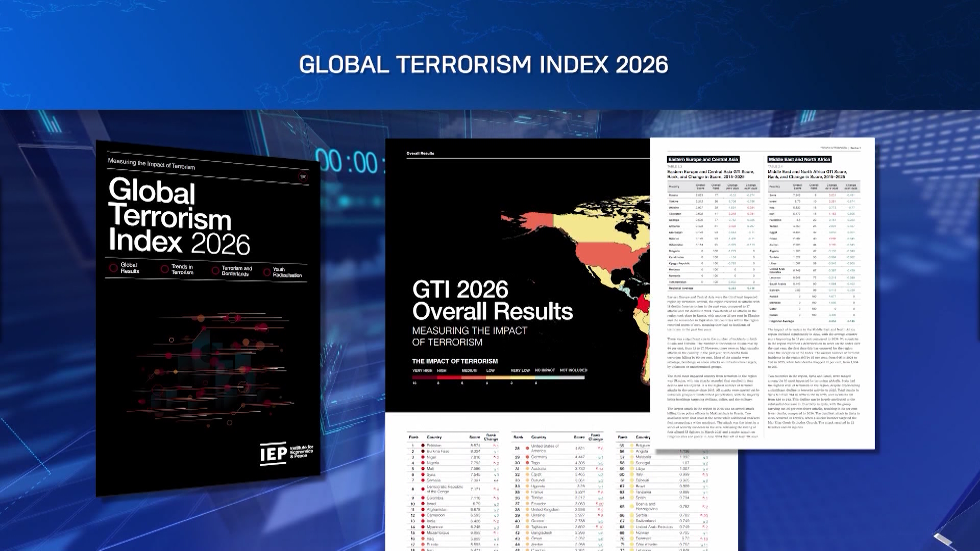Click the United States on the world map

pos(607,253)
